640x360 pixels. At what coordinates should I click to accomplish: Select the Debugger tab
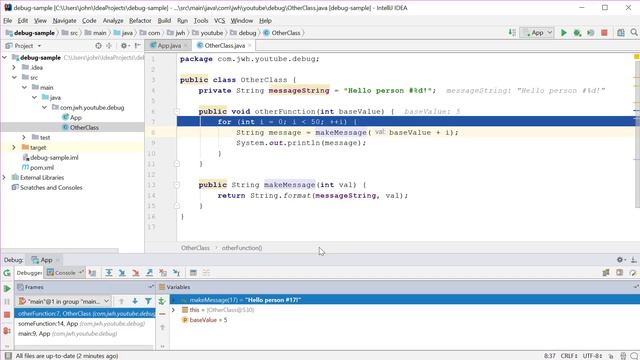pos(29,273)
